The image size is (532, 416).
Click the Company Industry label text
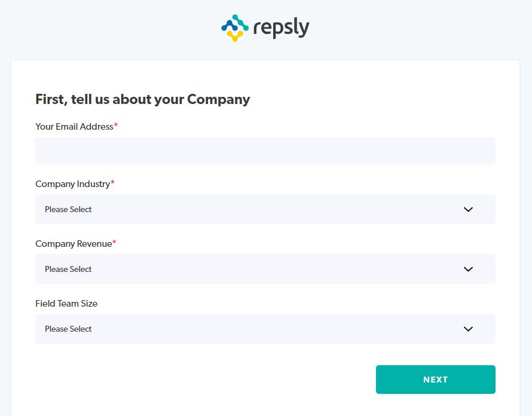pos(72,184)
